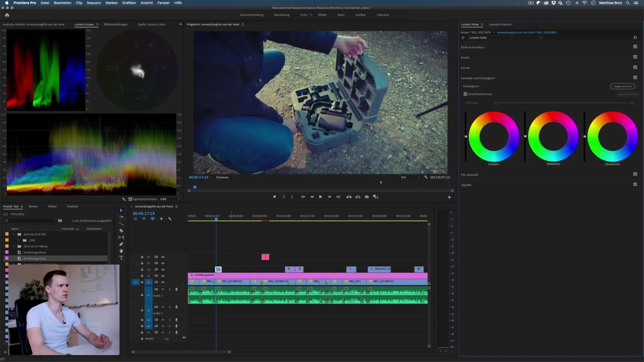644x362 pixels.
Task: Switch to the Effekteinstellungen tab
Action: tap(116, 24)
